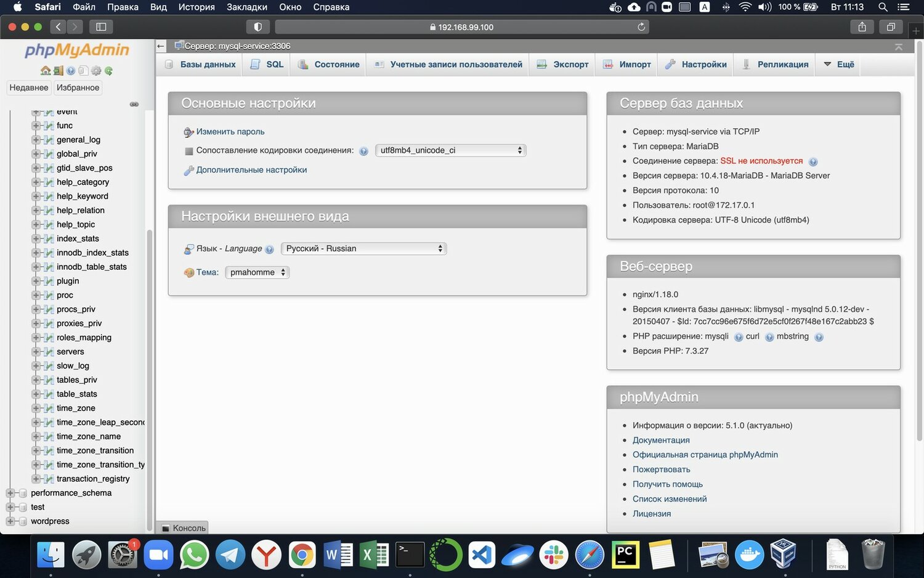This screenshot has width=924, height=578.
Task: Click the help icon after the curl extension
Action: [769, 337]
